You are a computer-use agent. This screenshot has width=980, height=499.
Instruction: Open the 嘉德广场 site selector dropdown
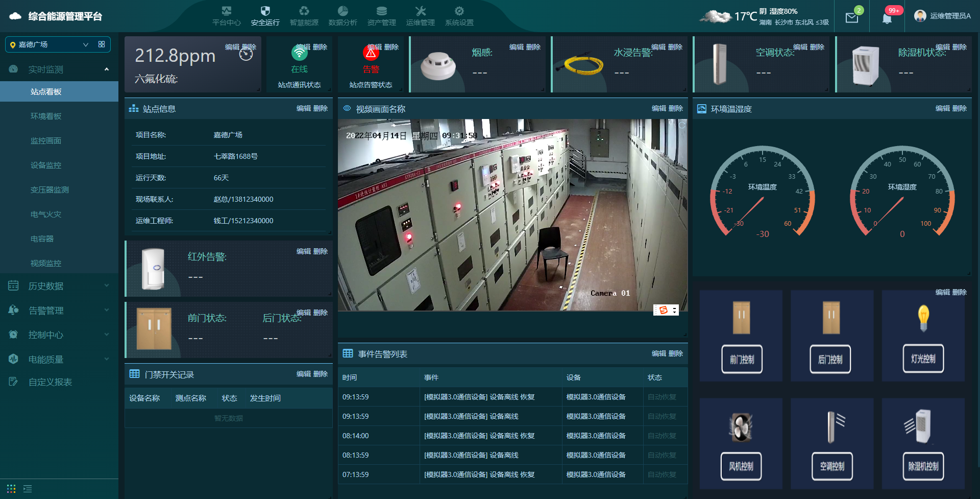pyautogui.click(x=50, y=44)
